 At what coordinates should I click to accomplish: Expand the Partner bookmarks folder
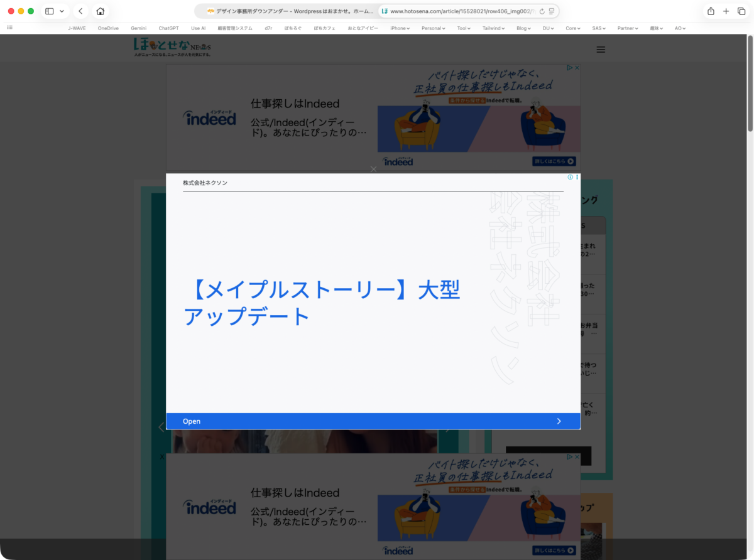pyautogui.click(x=627, y=28)
